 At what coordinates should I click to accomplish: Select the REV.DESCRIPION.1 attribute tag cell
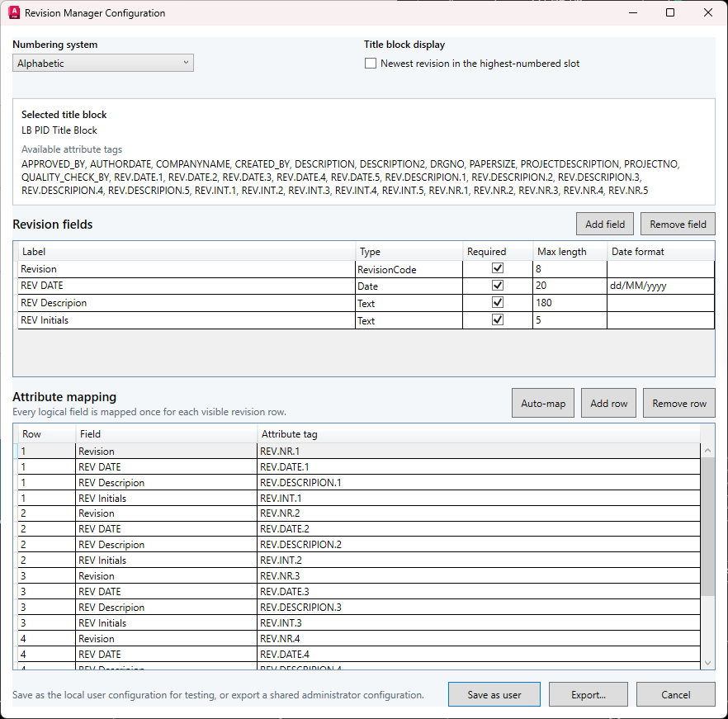(x=479, y=483)
